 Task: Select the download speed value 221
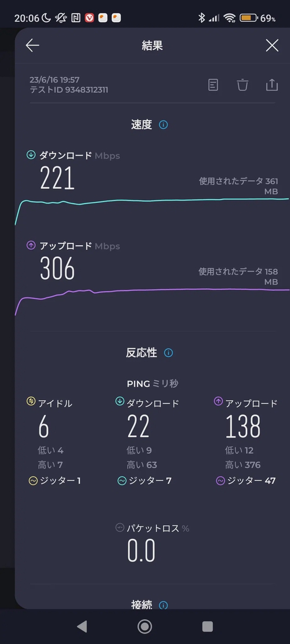click(x=57, y=179)
